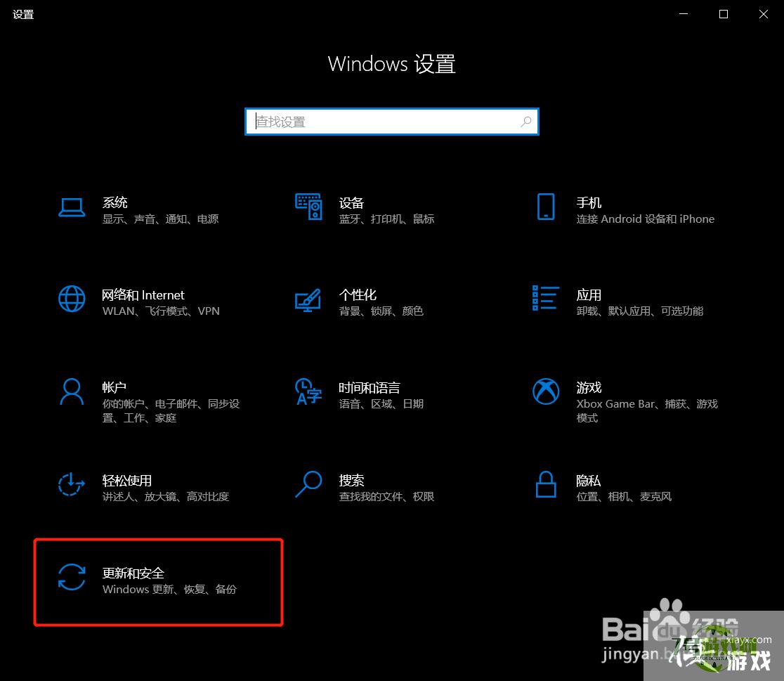Click the description 你的帐户、电子邮件、同步设置、工作、家庭

click(171, 410)
